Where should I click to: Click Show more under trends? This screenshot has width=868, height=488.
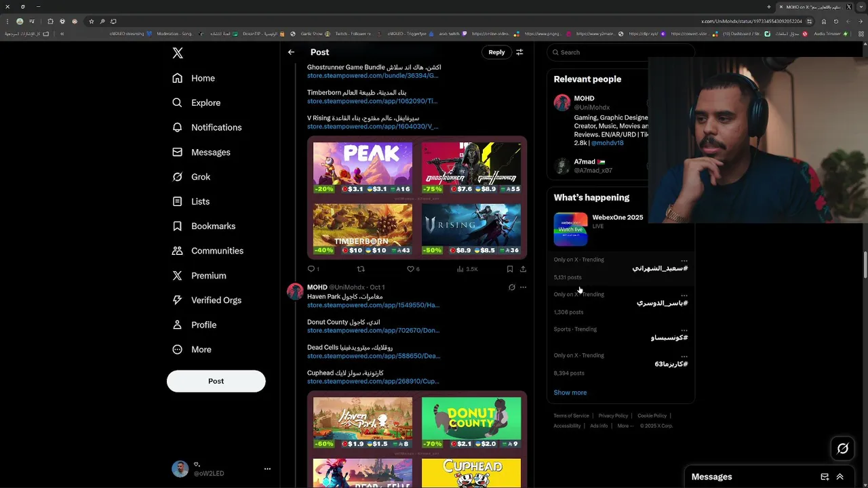coord(570,392)
